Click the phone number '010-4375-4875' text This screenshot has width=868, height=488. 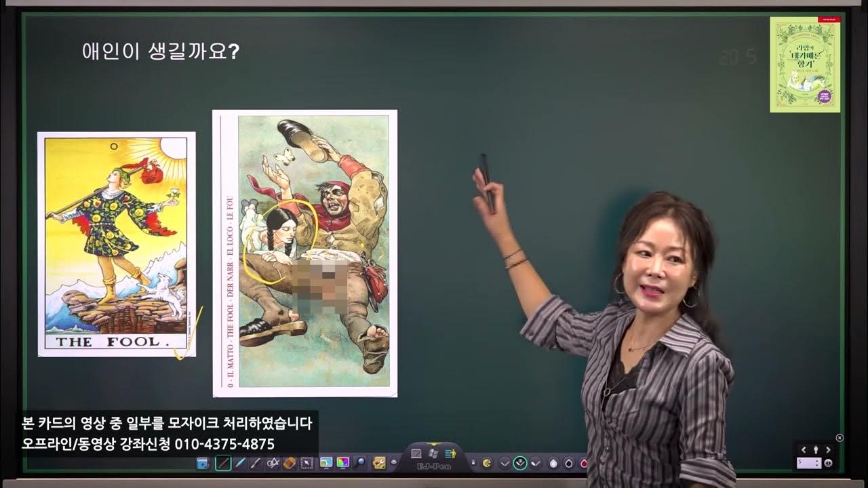[224, 445]
